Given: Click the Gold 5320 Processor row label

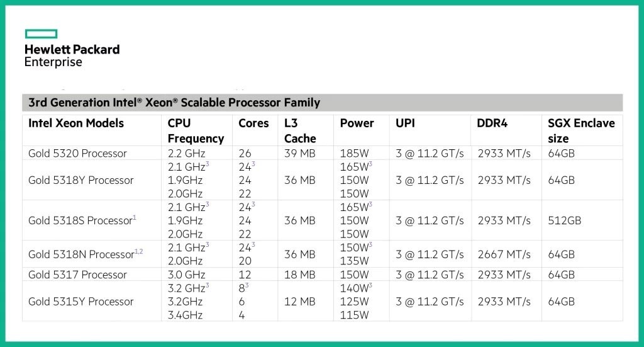Looking at the screenshot, I should coord(77,154).
